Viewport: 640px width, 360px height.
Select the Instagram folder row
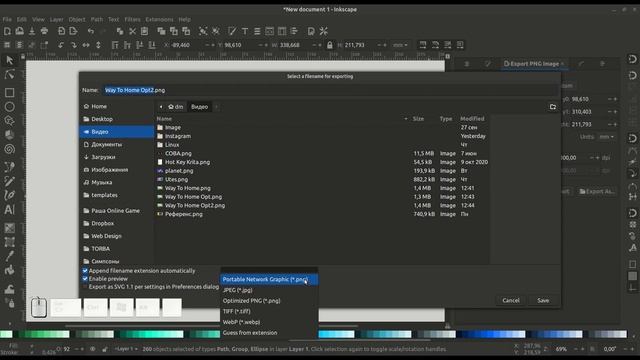click(x=322, y=136)
